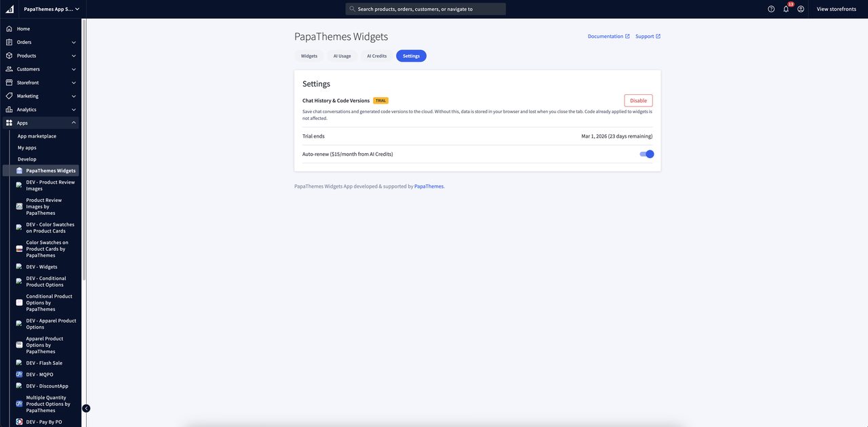Select the PapaThemes Widgets app icon in sidebar
Viewport: 868px width, 427px height.
coord(18,169)
